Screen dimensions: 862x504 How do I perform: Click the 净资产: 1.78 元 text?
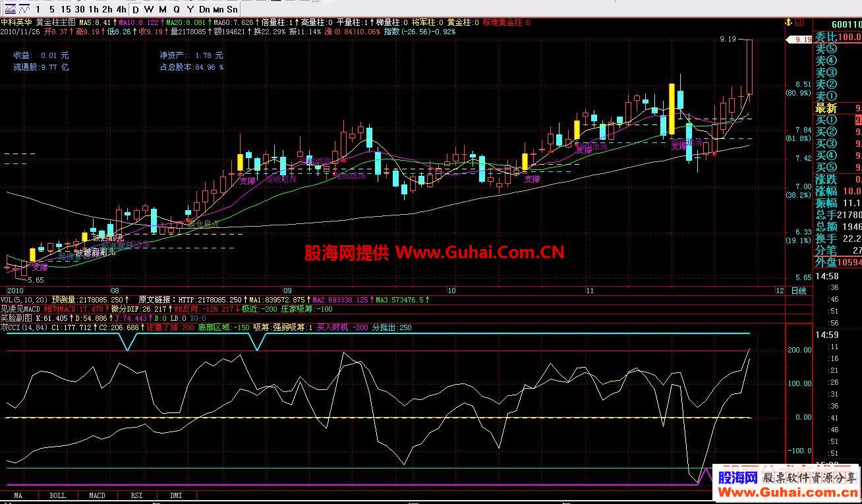[191, 56]
